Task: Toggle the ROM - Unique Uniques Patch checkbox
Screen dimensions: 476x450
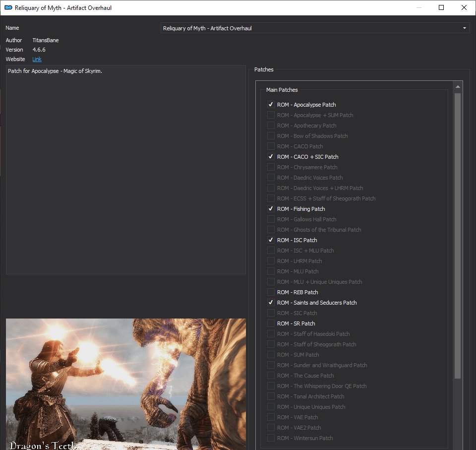Action: click(271, 406)
